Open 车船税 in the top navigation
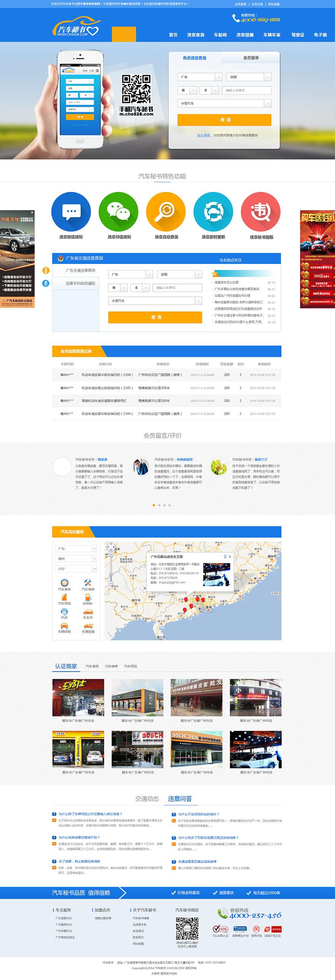The width and height of the screenshot is (335, 980). [220, 35]
